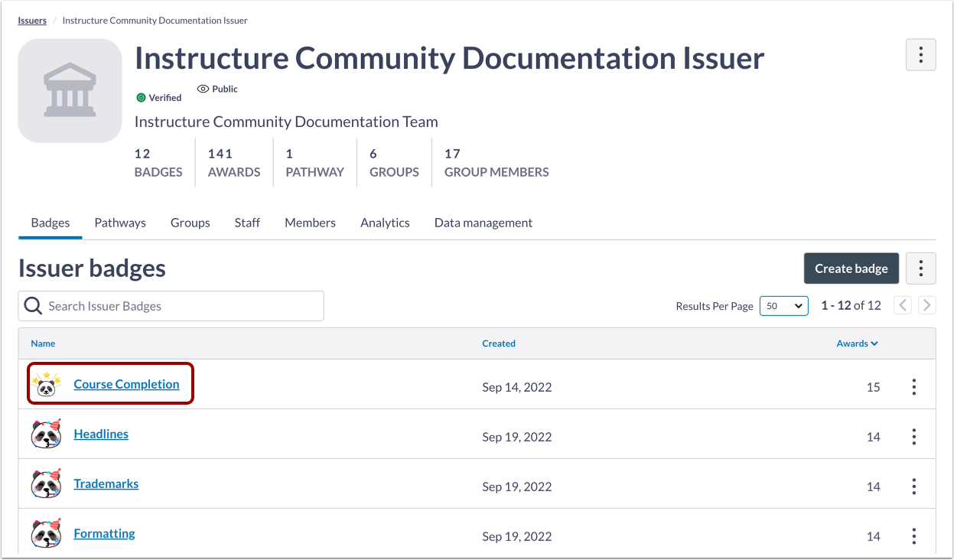Image resolution: width=954 pixels, height=560 pixels.
Task: Click the Sep 14, 2022 created date
Action: [517, 387]
